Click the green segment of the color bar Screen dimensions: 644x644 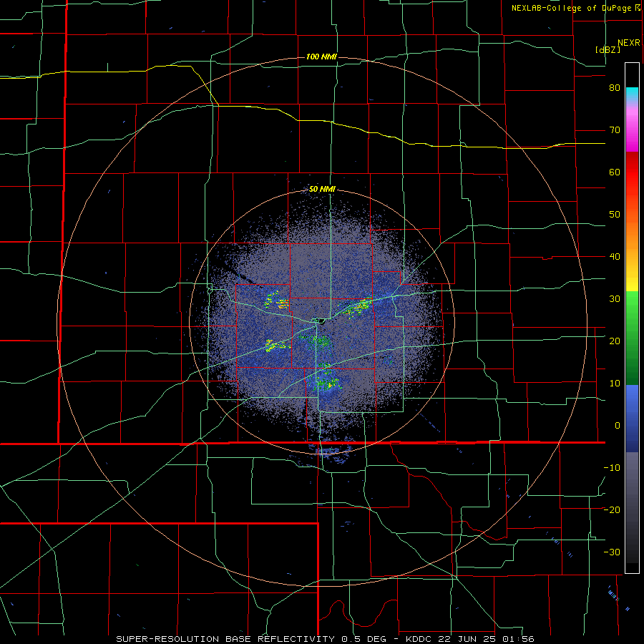coord(632,338)
